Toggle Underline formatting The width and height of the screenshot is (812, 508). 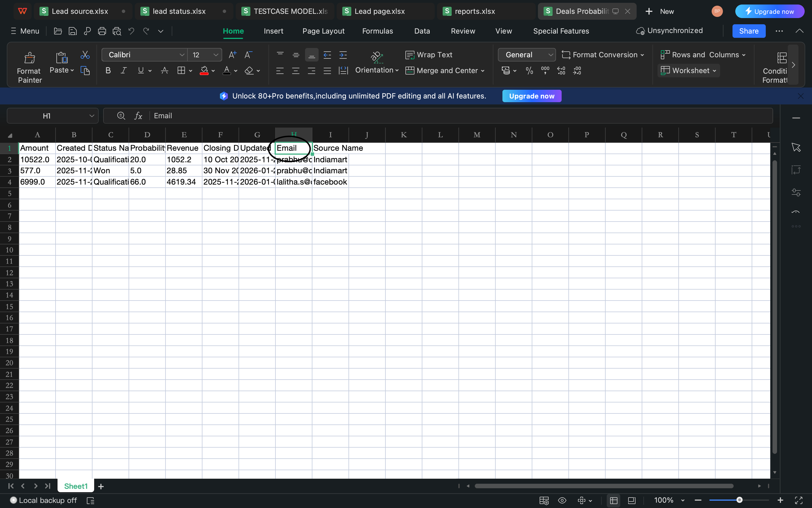click(x=141, y=71)
